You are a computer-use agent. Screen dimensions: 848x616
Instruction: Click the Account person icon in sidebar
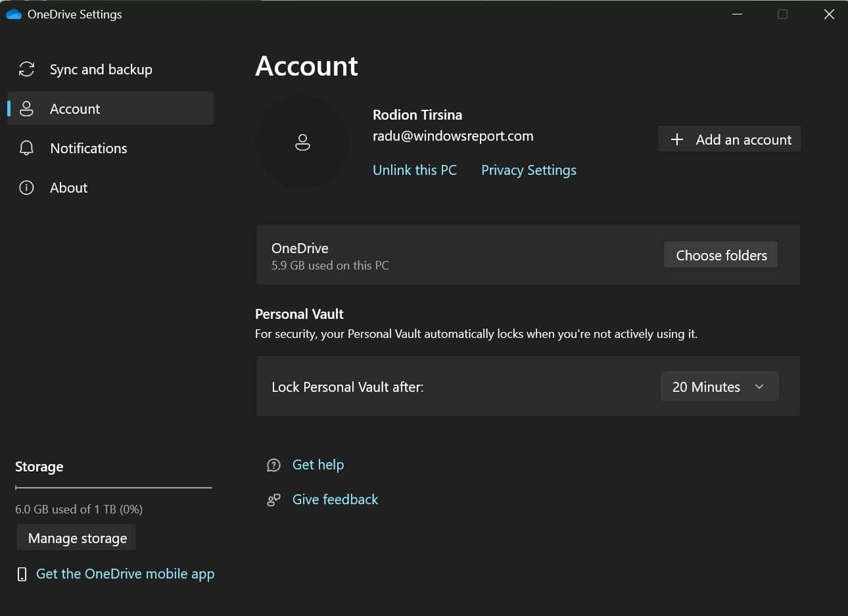(x=26, y=108)
